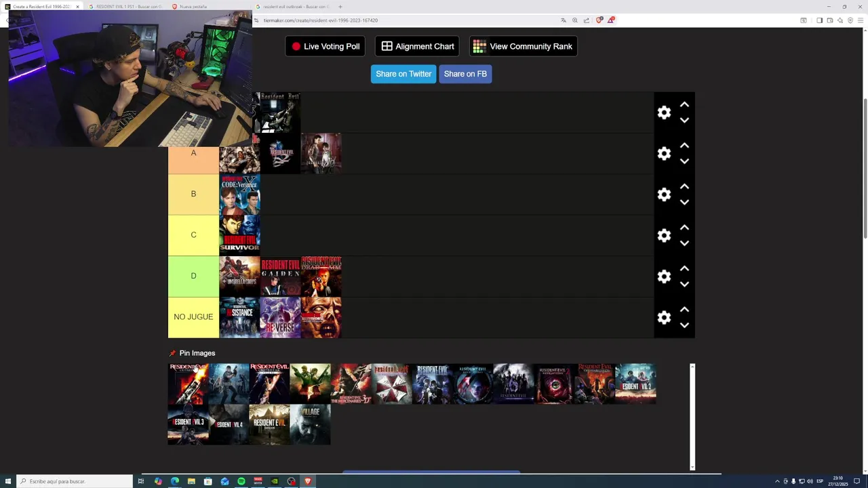The width and height of the screenshot is (868, 488).
Task: Move C tier row up
Action: (684, 228)
